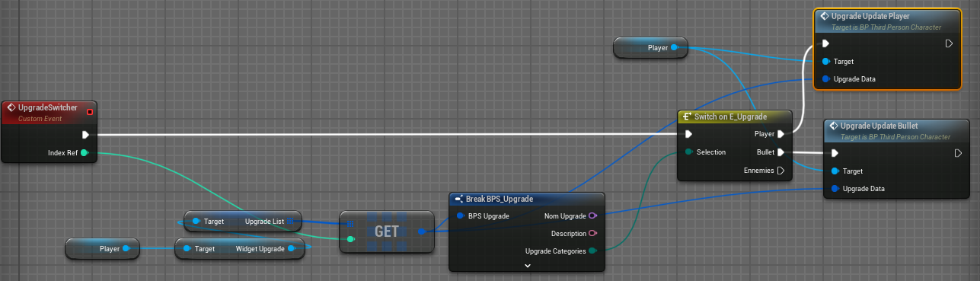Click the top Player variable node
This screenshot has width=980, height=281.
(651, 48)
